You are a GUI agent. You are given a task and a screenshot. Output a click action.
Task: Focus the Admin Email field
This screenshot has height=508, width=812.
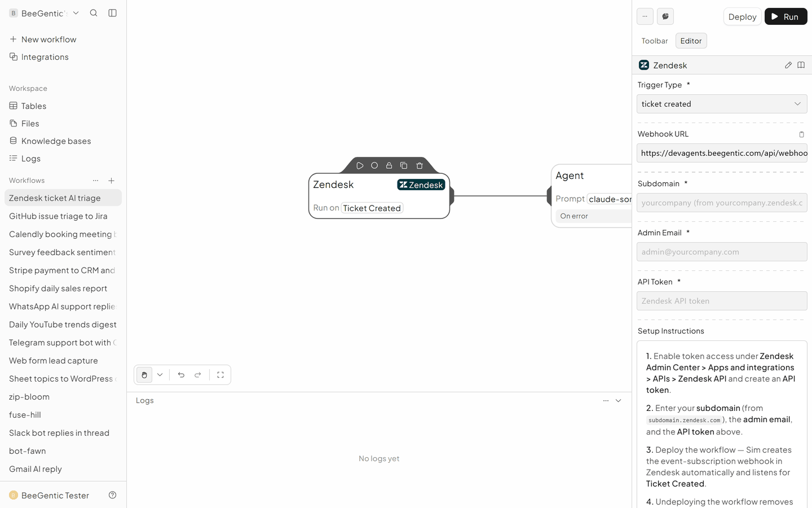click(x=722, y=252)
